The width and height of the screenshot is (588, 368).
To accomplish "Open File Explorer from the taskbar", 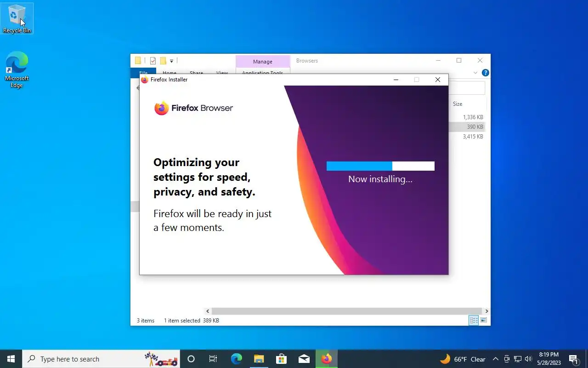I will (x=259, y=359).
